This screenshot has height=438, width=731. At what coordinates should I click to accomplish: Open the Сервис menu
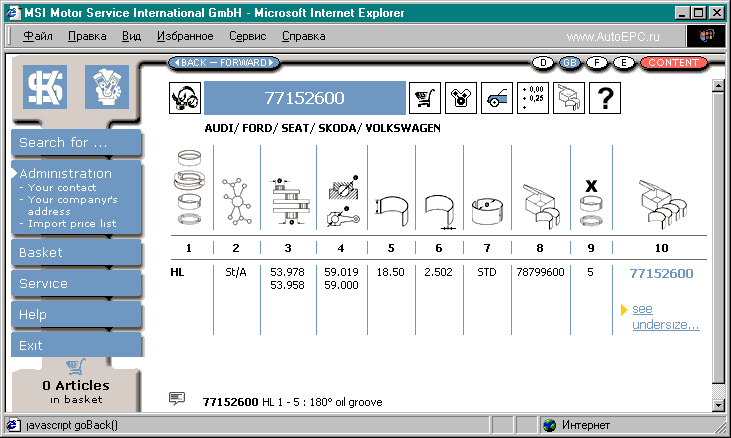pos(248,36)
